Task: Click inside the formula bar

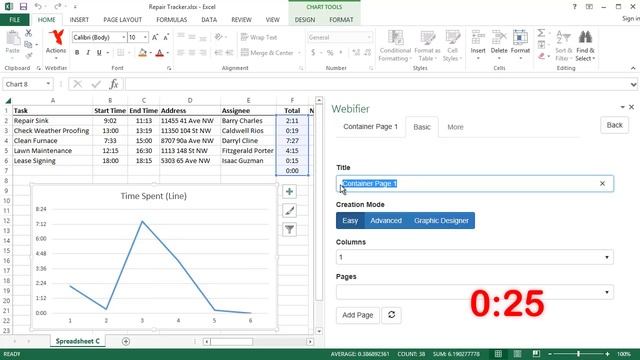Action: point(376,84)
